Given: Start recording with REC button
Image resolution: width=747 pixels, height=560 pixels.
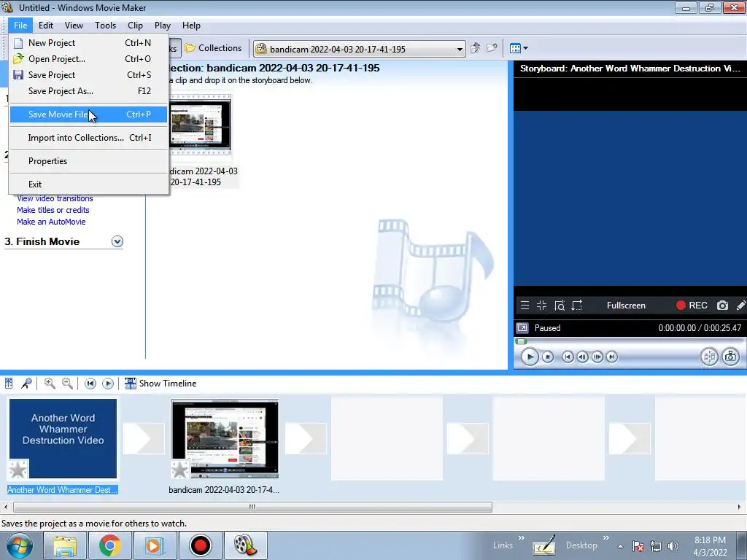Looking at the screenshot, I should (692, 306).
